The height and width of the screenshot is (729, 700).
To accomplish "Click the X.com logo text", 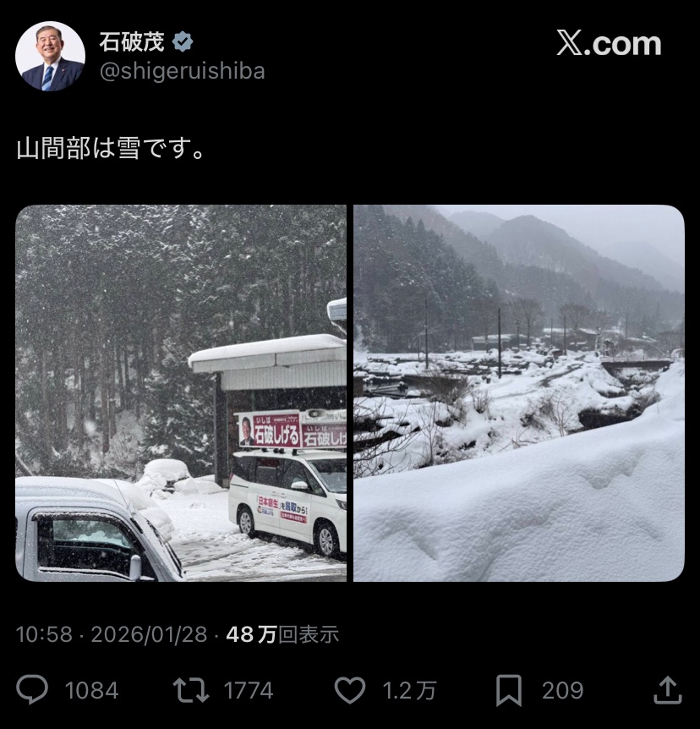I will coord(609,44).
